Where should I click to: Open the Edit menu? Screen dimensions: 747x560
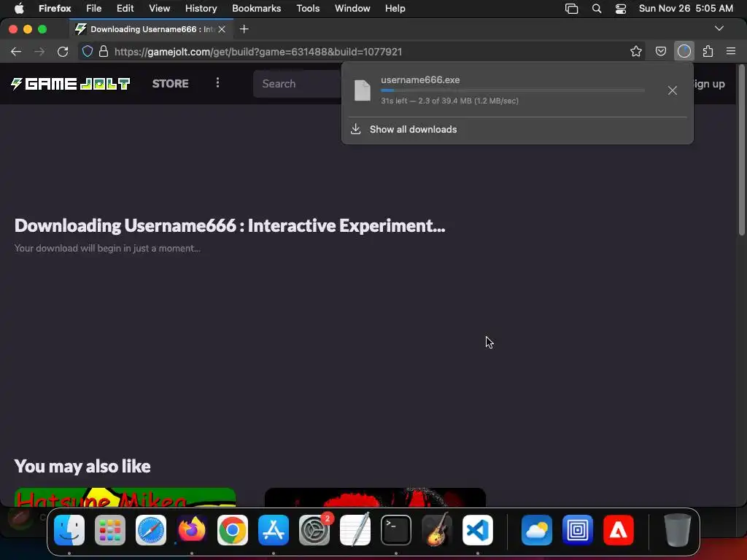125,8
